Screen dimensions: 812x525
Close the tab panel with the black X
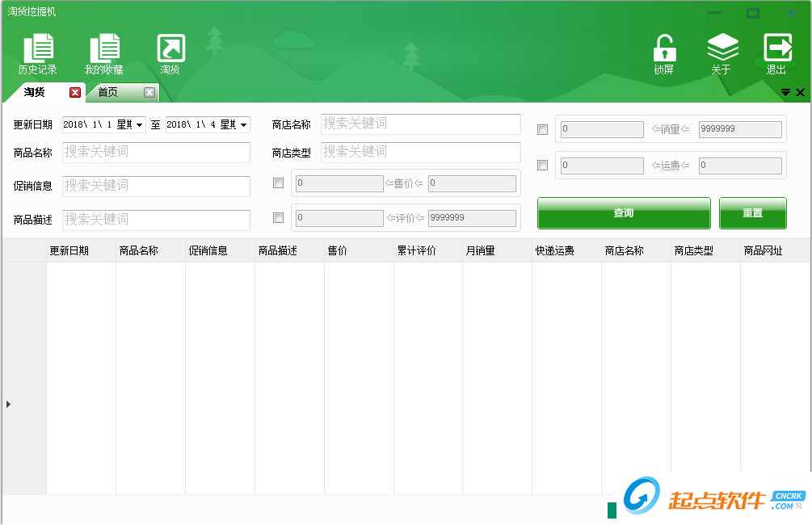[x=800, y=93]
